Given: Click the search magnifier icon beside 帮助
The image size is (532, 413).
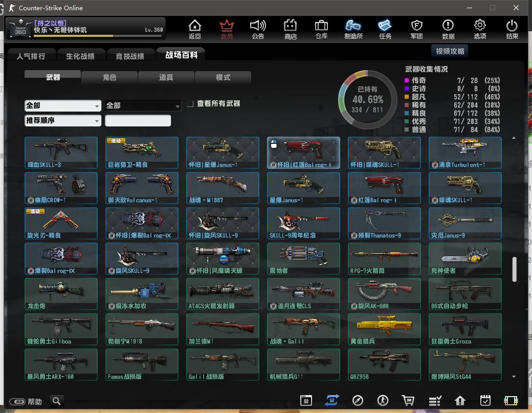Looking at the screenshot, I should point(57,401).
